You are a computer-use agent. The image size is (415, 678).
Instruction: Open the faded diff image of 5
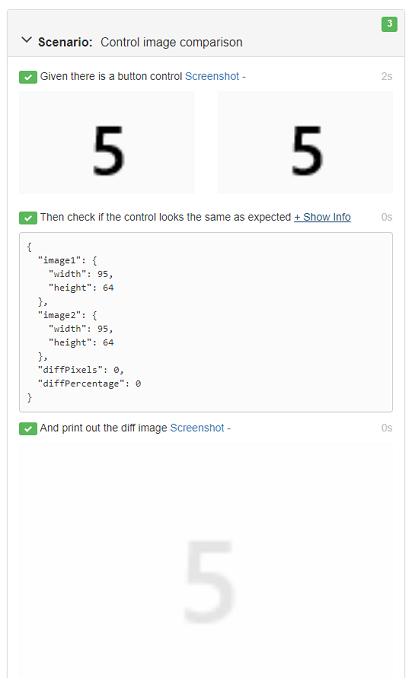point(206,560)
